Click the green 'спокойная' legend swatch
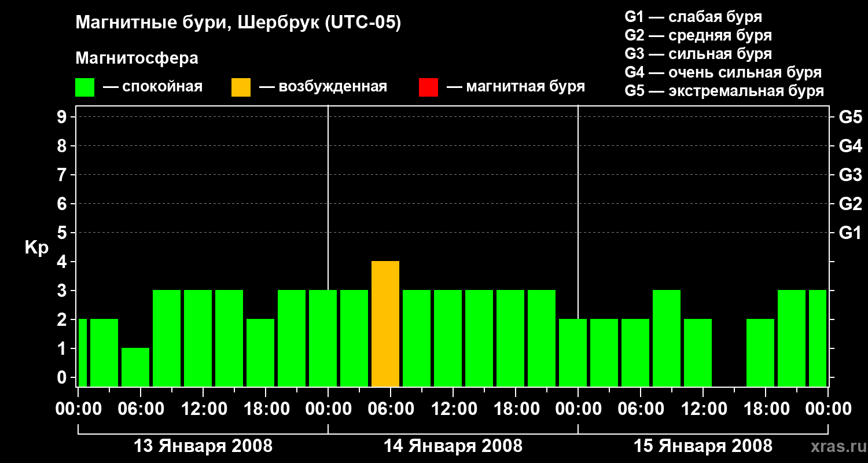This screenshot has width=868, height=463. (x=84, y=87)
